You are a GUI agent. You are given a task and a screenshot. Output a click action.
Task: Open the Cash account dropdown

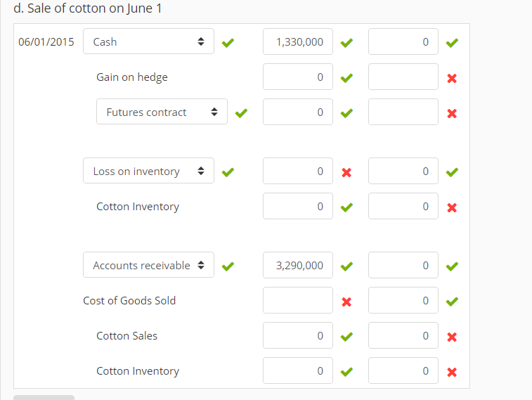coord(148,41)
